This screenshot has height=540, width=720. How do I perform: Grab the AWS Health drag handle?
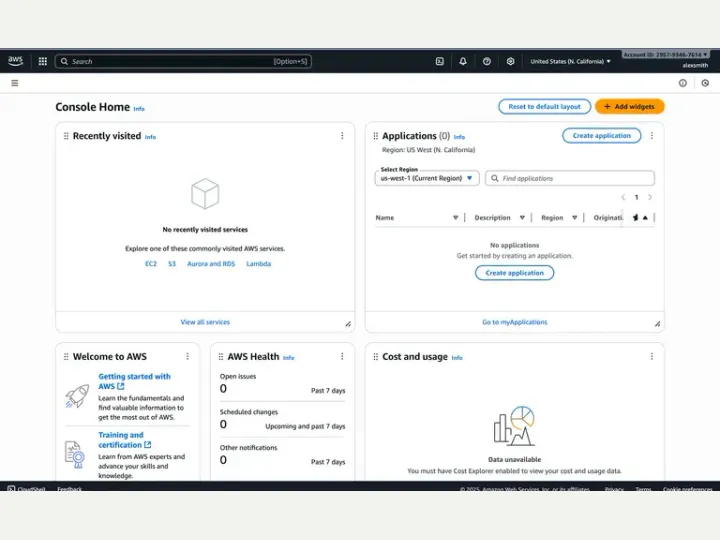click(x=221, y=356)
